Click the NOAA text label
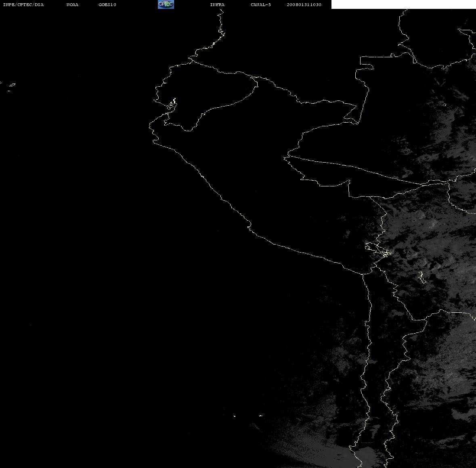This screenshot has width=476, height=468. [x=72, y=4]
